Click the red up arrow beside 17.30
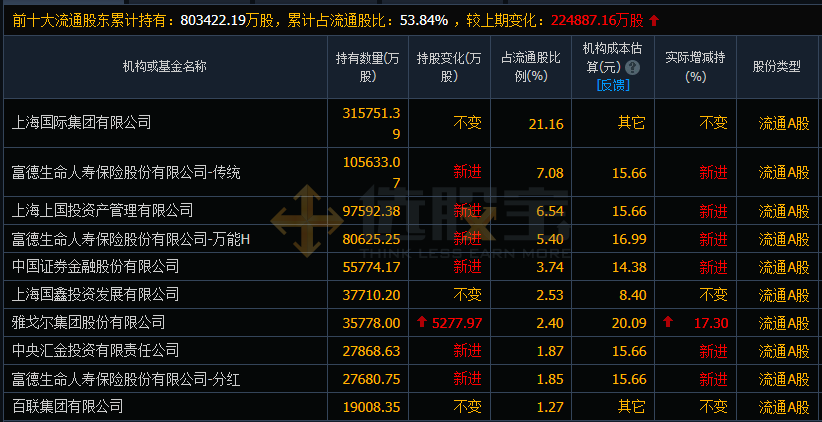The image size is (822, 422). 667,323
